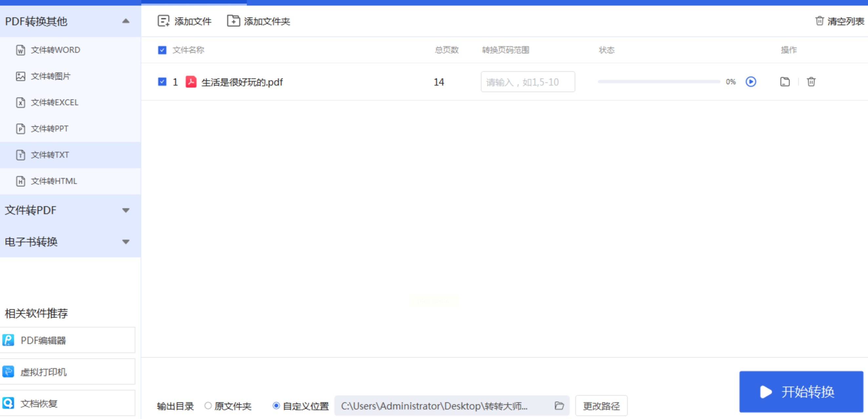Click the 开始转换 button
This screenshot has height=419, width=868.
pyautogui.click(x=801, y=392)
